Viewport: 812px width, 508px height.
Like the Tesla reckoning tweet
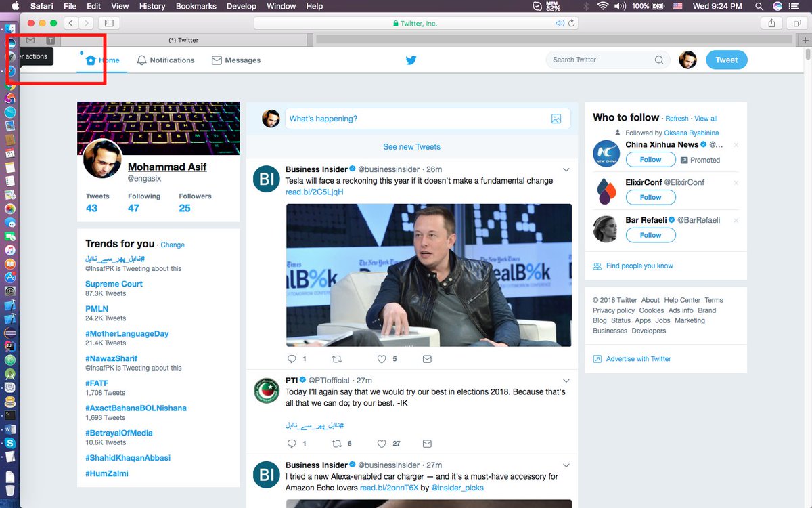382,359
